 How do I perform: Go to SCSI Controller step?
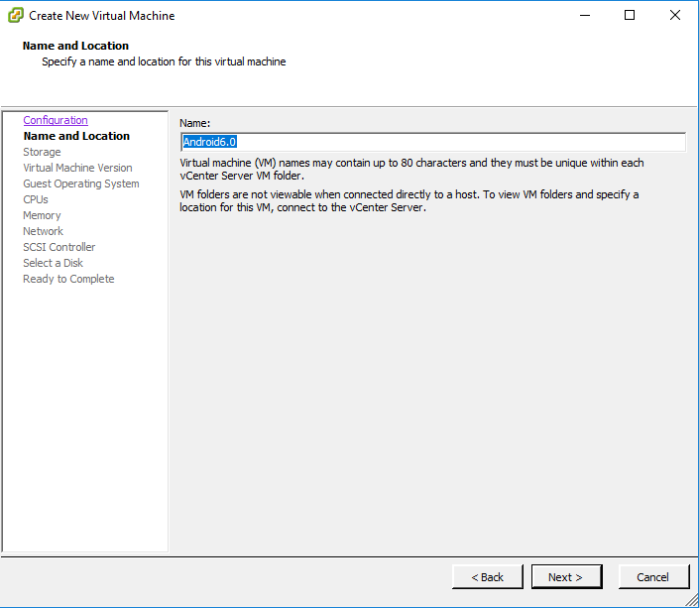pyautogui.click(x=59, y=247)
